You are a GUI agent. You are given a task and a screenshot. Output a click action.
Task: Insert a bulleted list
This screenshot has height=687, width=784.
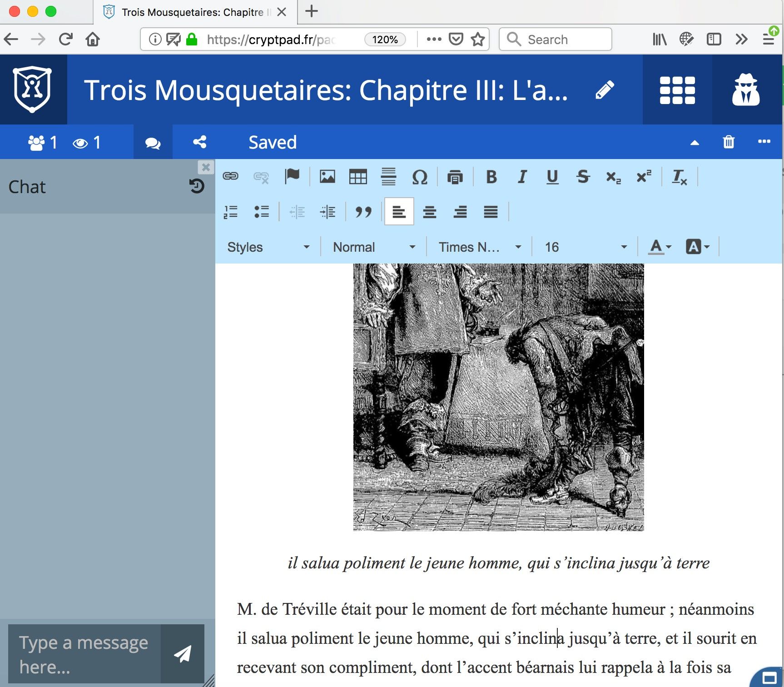262,212
